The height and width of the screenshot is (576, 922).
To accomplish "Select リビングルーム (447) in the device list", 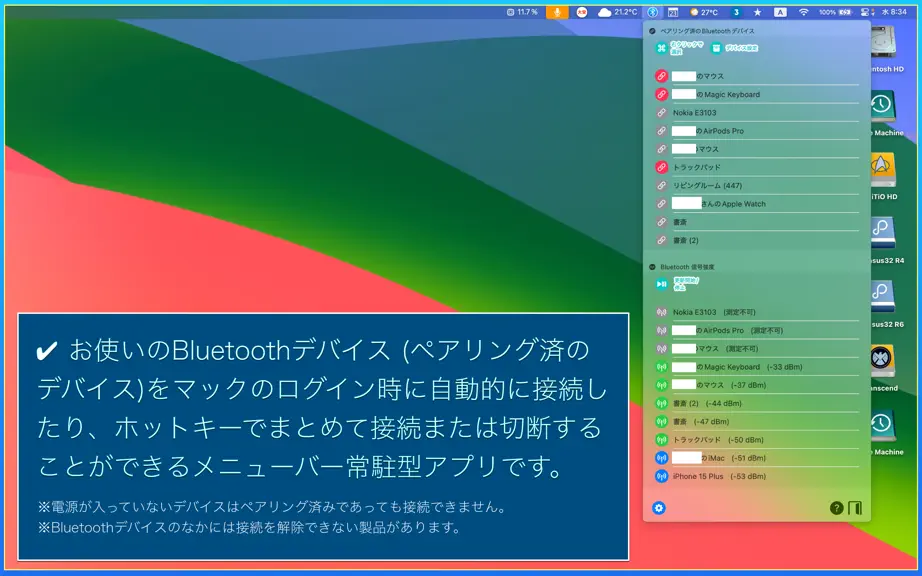I will pos(757,185).
